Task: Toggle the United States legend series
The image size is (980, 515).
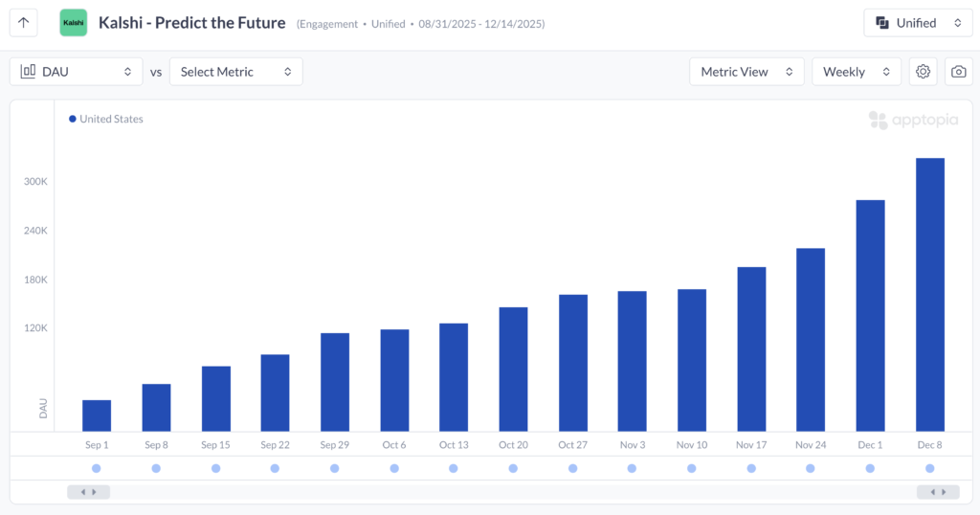Action: 105,120
